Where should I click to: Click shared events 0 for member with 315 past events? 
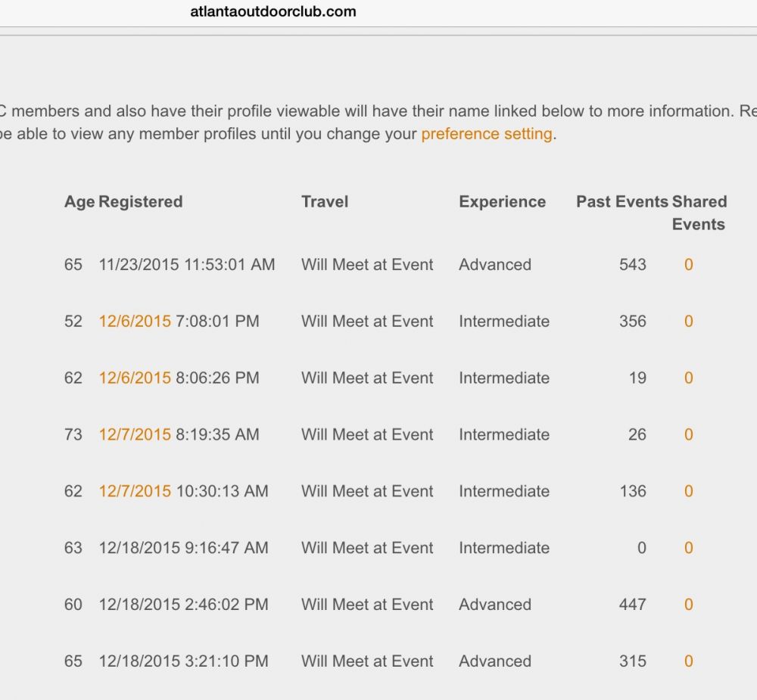688,661
